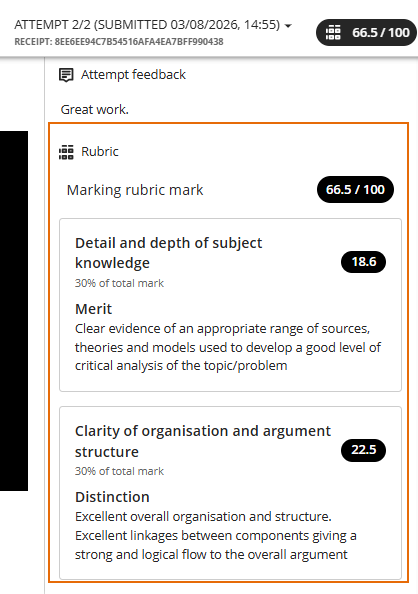Viewport: 418px width, 594px height.
Task: Click the black document preview panel
Action: pos(14,311)
